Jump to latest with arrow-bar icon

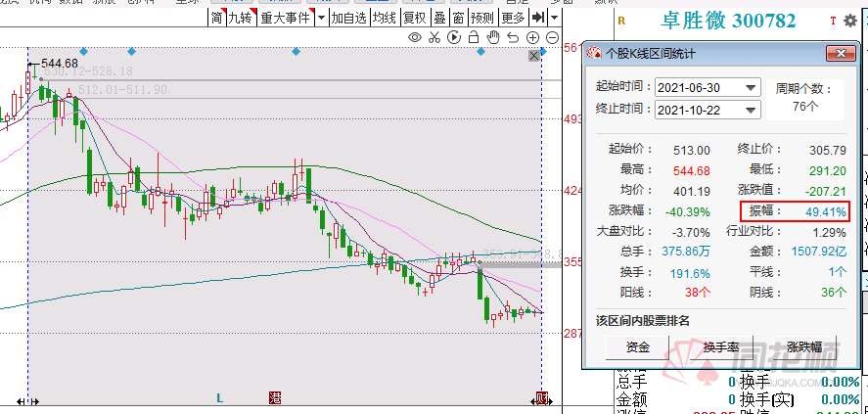pos(538,19)
